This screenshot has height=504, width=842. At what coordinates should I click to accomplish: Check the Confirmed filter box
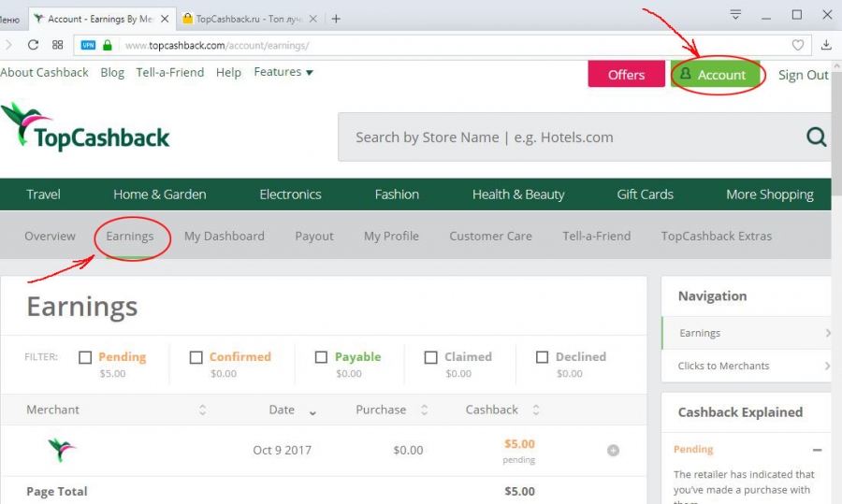(x=196, y=357)
